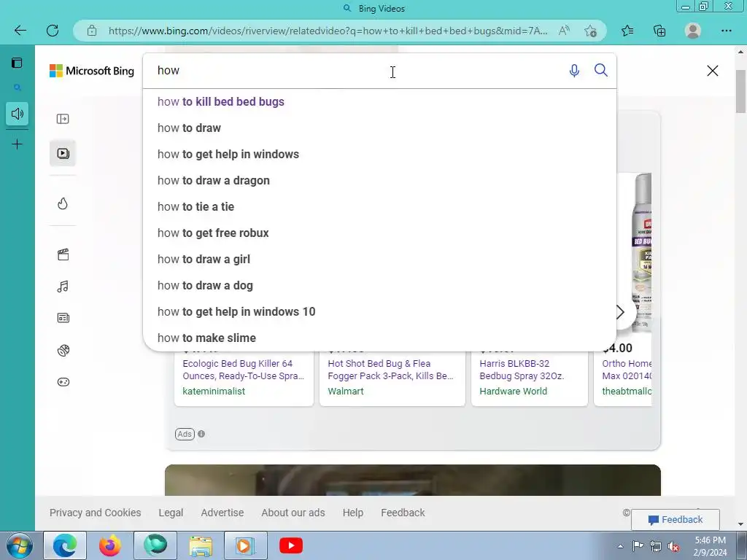
Task: Open the Advertise footer link
Action: [x=222, y=513]
